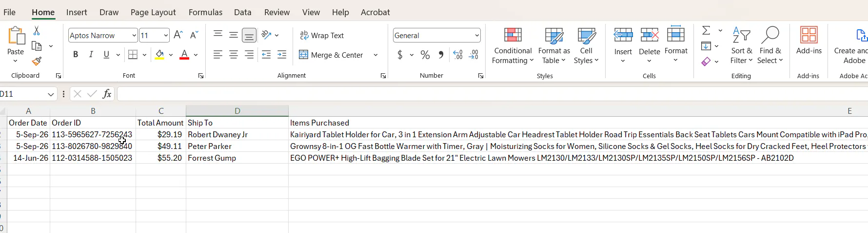
Task: Click the Format cells icon
Action: pos(676,34)
